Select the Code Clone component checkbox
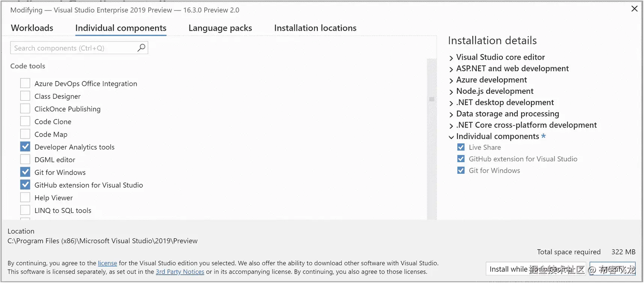 (25, 122)
